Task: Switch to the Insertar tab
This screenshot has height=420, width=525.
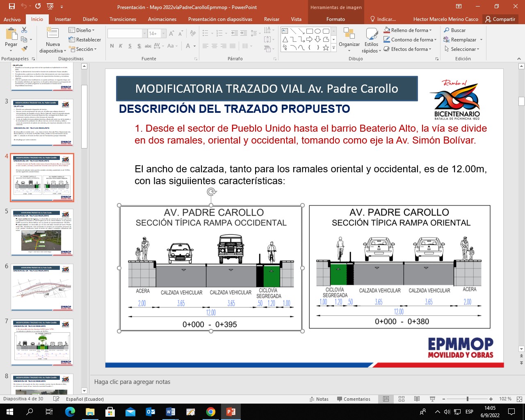Action: pyautogui.click(x=63, y=19)
